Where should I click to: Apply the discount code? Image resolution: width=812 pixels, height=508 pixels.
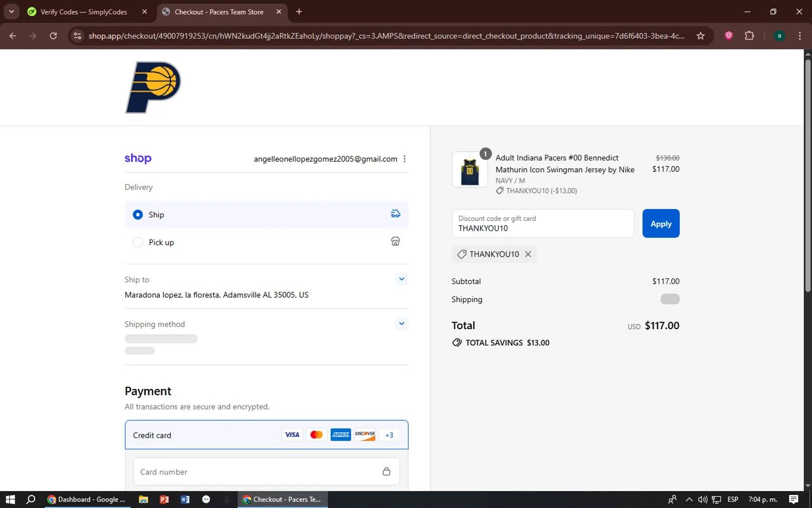click(x=661, y=224)
